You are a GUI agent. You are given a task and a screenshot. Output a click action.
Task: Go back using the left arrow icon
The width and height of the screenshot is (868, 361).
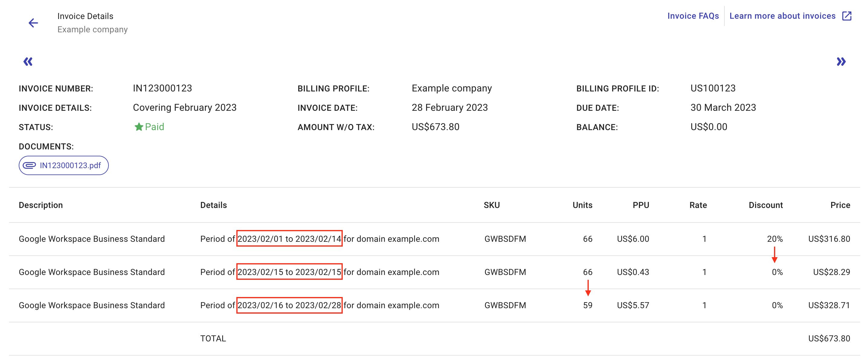click(33, 23)
